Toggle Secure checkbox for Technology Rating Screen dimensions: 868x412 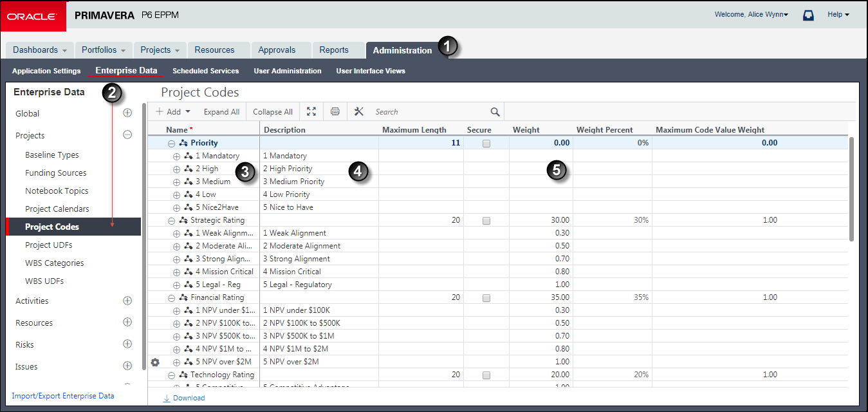[486, 375]
